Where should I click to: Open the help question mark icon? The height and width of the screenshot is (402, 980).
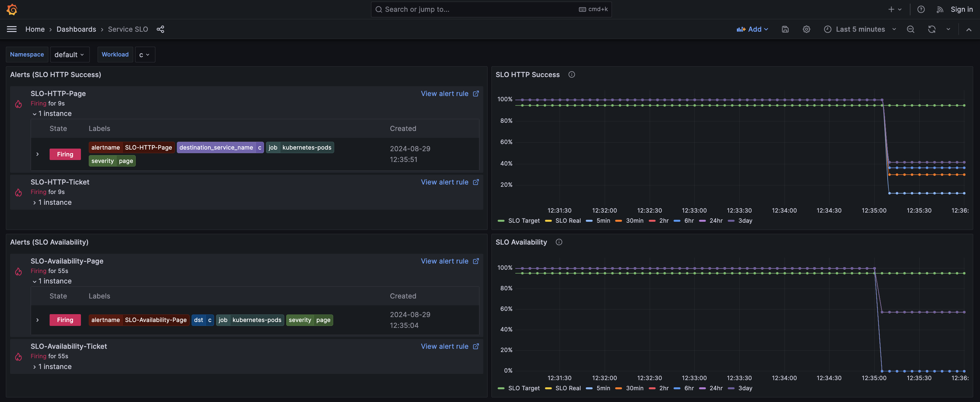coord(921,9)
